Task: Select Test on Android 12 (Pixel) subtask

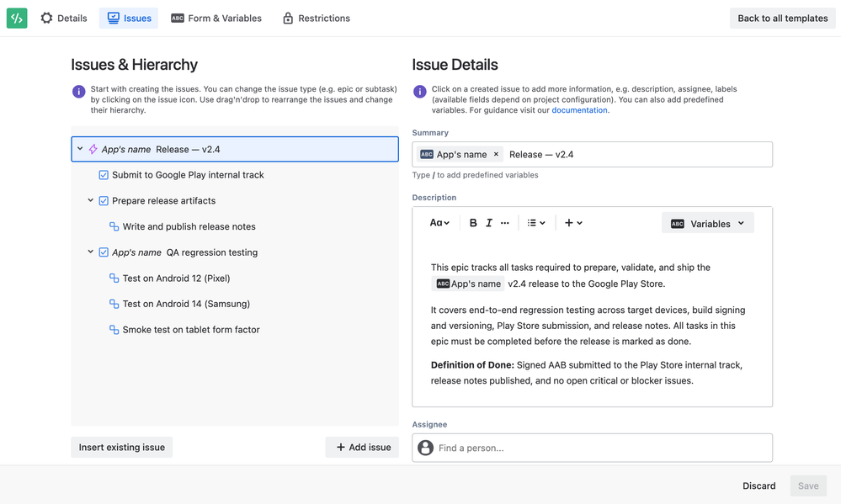Action: click(x=176, y=279)
